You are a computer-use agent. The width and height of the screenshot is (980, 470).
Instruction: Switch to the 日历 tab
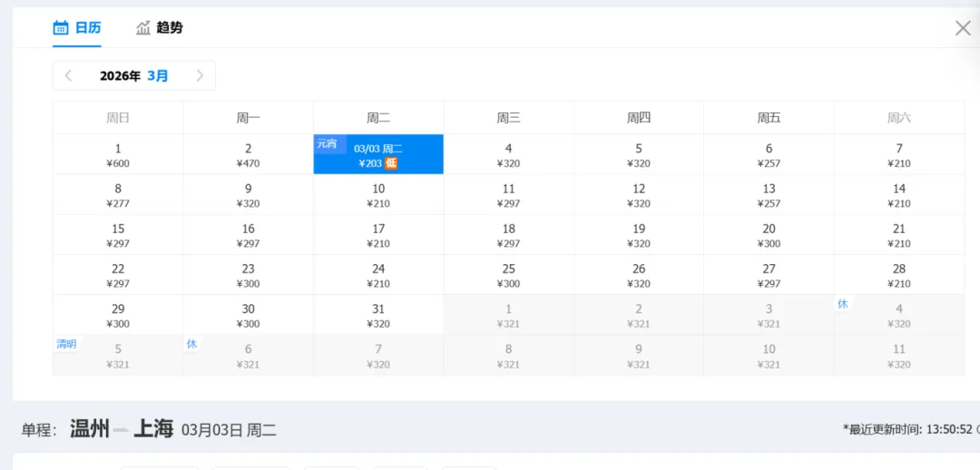point(88,27)
